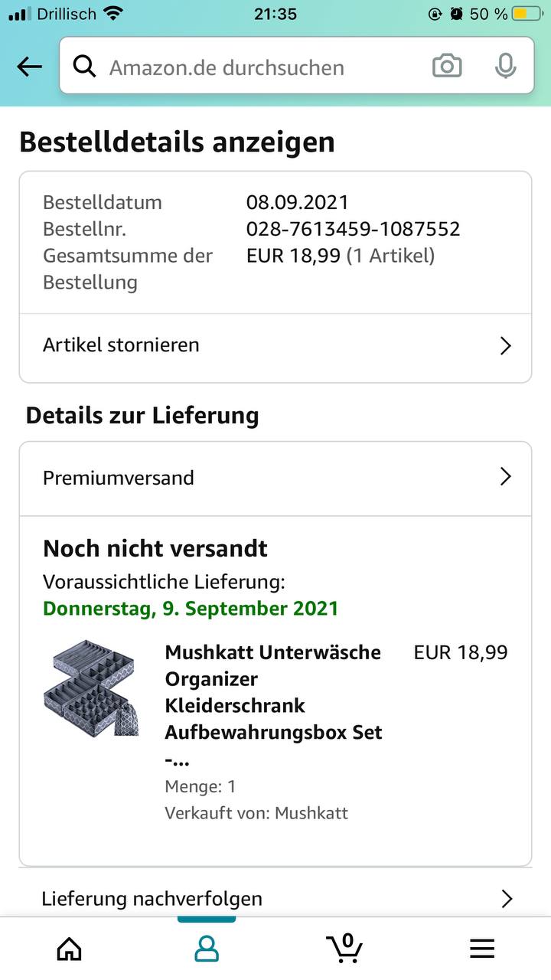
Task: Tap seller name Mushkatt
Action: [x=311, y=812]
